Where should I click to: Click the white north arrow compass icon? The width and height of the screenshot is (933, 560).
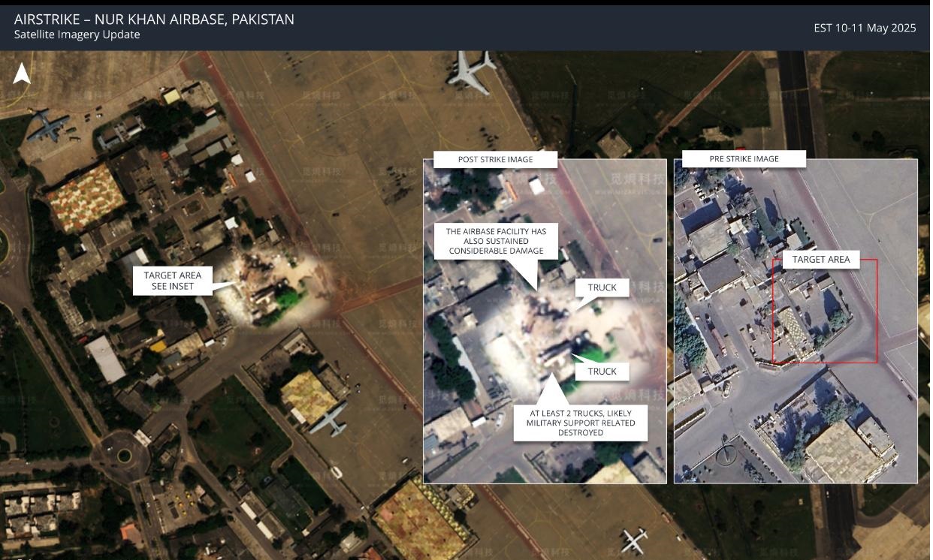pos(22,73)
